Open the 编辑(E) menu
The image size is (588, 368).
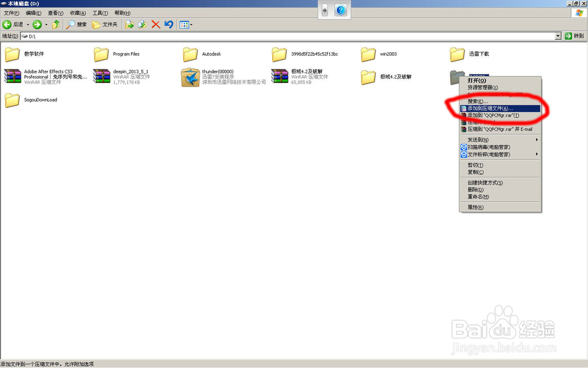click(x=34, y=13)
